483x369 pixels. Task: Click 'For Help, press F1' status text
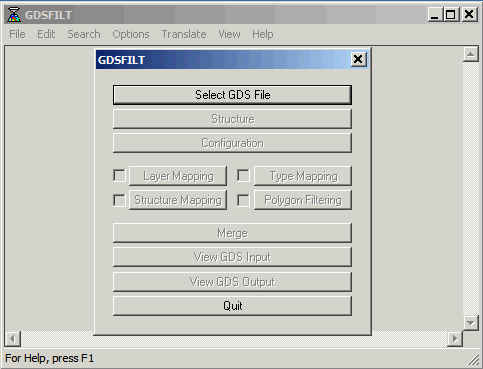point(50,358)
